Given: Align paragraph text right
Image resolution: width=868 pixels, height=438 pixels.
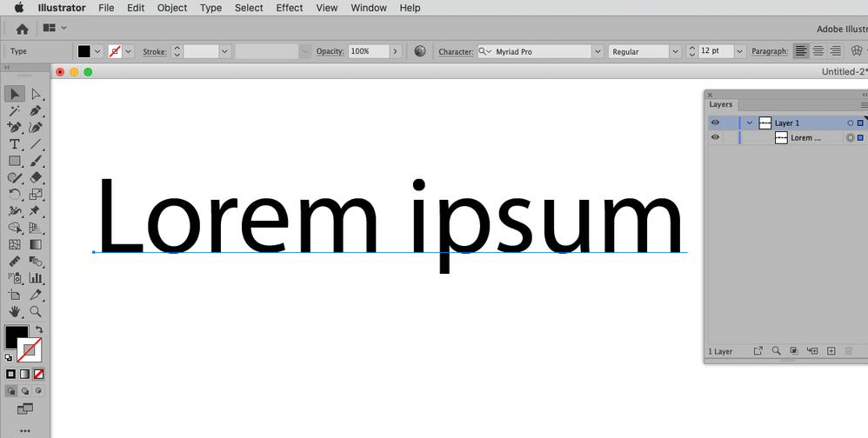Looking at the screenshot, I should [835, 51].
